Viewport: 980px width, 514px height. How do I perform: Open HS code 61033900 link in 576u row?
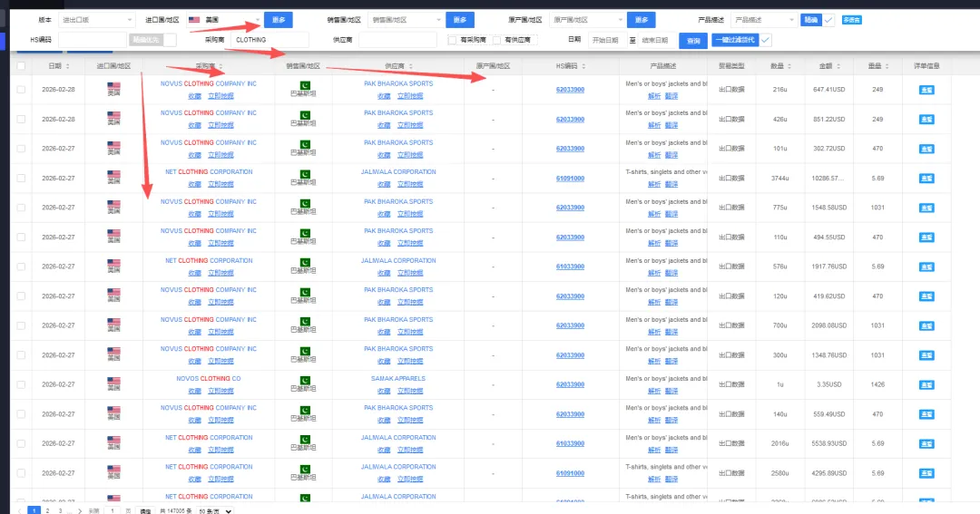570,267
